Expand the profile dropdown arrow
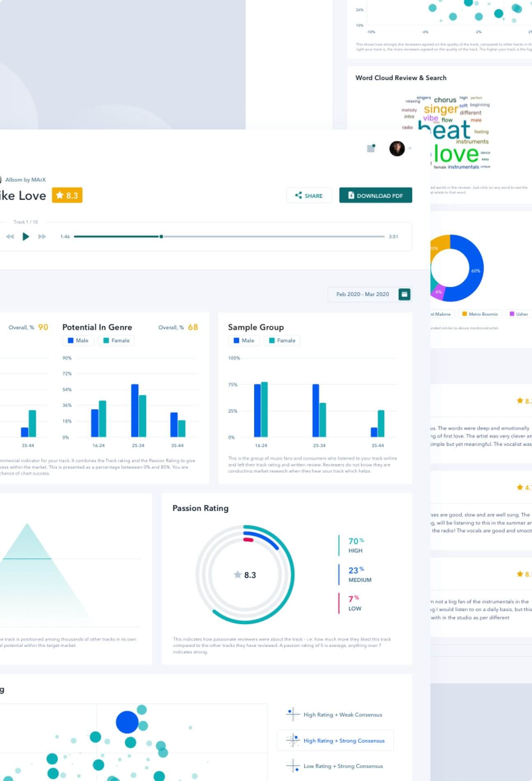 [410, 149]
